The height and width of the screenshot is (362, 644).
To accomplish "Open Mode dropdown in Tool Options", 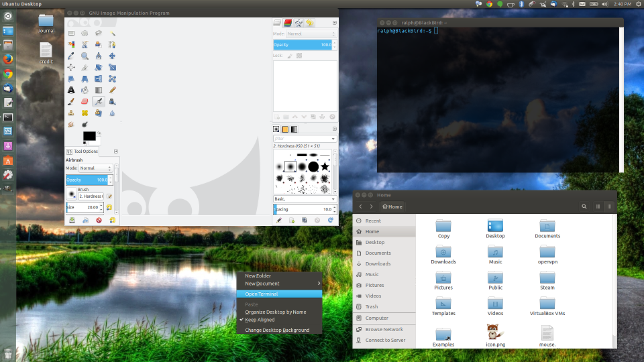I will pos(96,168).
